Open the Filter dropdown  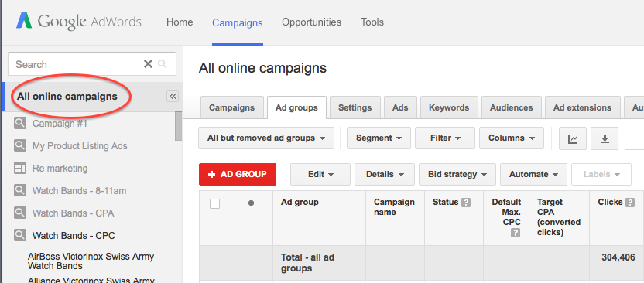[x=445, y=138]
